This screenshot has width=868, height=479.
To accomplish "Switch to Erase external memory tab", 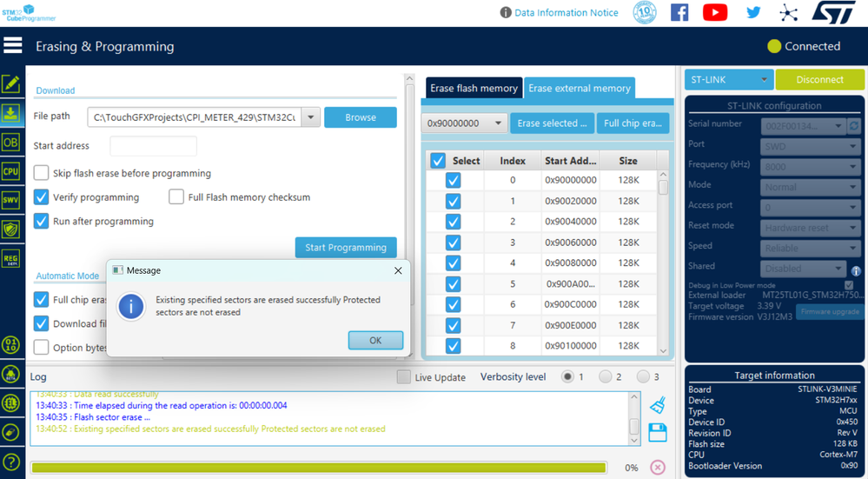I will tap(579, 88).
